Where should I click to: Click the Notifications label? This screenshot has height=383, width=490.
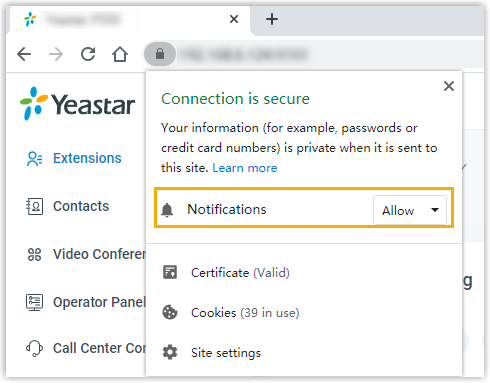coord(227,209)
